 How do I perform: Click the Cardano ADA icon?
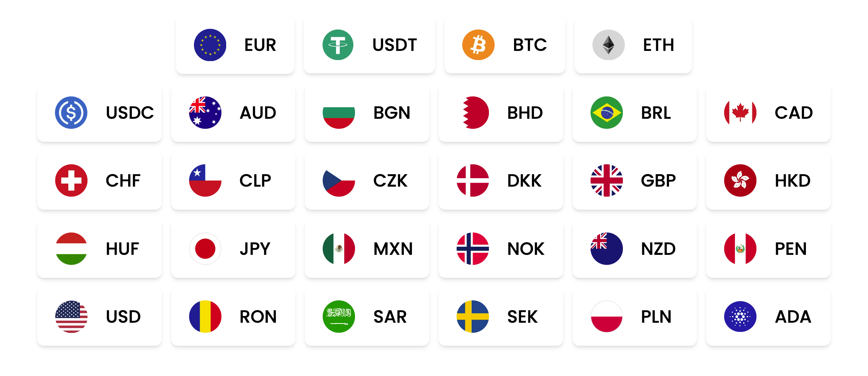pyautogui.click(x=740, y=317)
